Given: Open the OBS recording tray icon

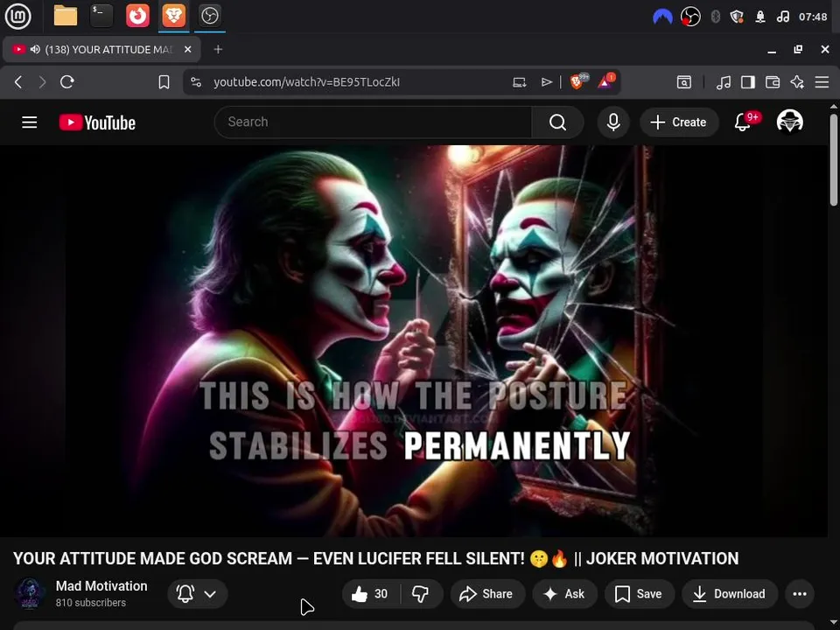Looking at the screenshot, I should tap(690, 17).
